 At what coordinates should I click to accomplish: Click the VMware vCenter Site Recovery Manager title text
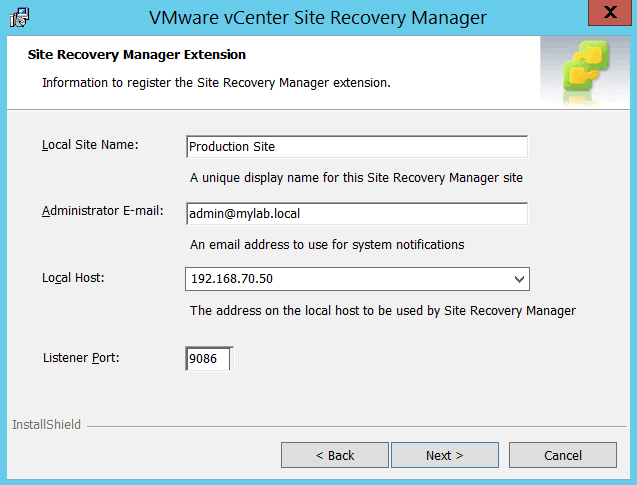(317, 17)
